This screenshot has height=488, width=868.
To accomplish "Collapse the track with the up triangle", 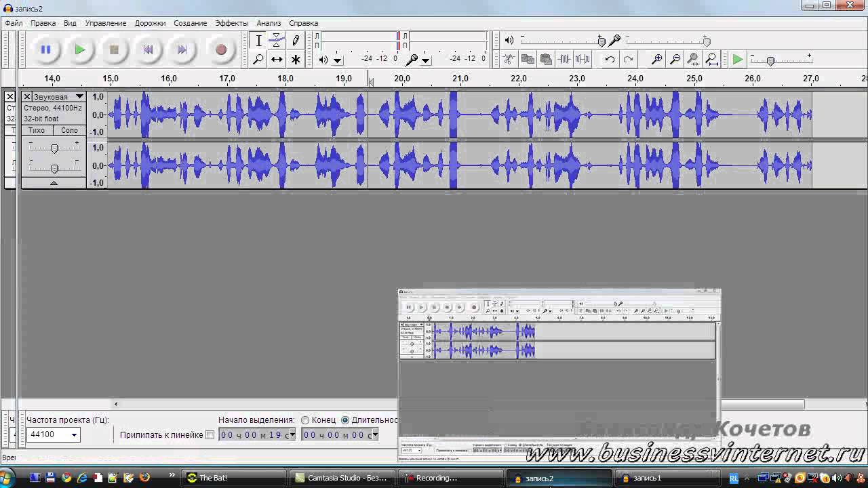I will pos(54,183).
